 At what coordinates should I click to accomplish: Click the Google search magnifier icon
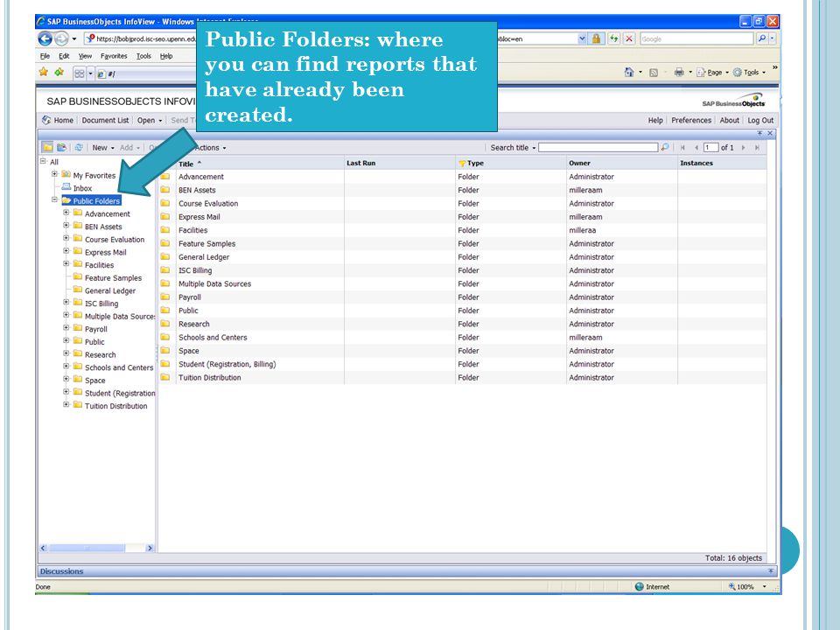(762, 38)
